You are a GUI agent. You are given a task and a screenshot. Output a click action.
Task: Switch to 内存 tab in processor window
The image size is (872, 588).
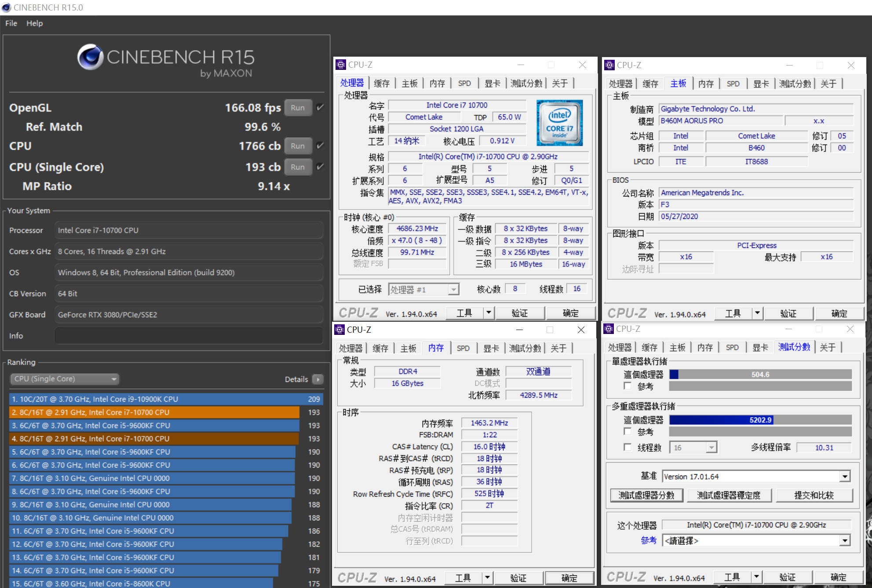pos(437,83)
